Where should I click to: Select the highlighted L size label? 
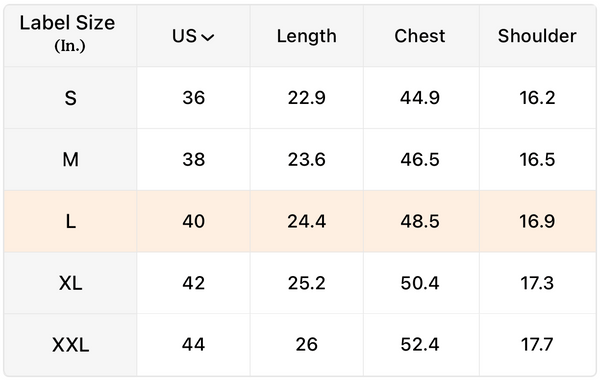70,221
